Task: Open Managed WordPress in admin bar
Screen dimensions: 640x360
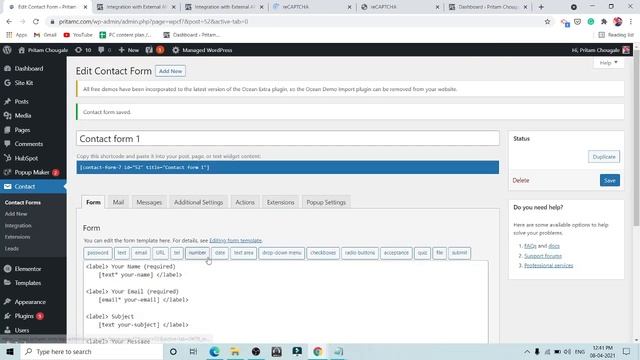Action: pyautogui.click(x=202, y=50)
